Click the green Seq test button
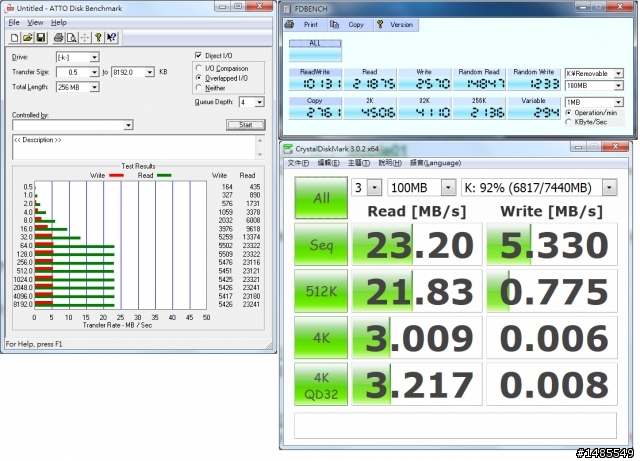This screenshot has height=461, width=640. [x=321, y=245]
